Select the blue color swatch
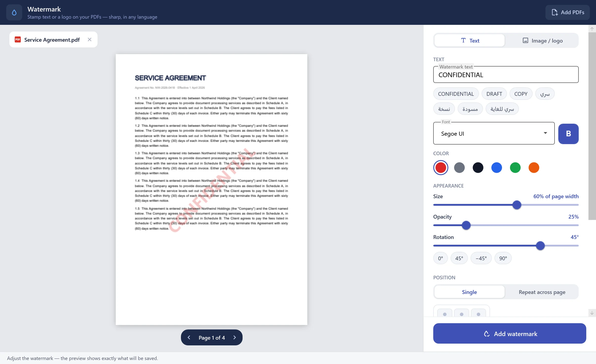The image size is (596, 364). pos(497,168)
